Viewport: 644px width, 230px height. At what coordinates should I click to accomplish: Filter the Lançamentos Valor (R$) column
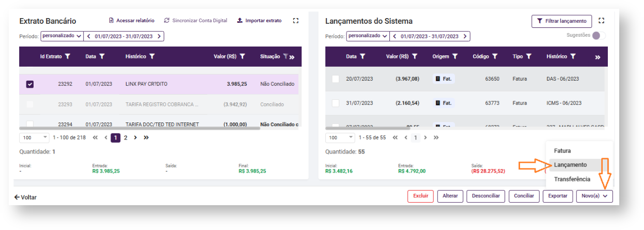[414, 56]
